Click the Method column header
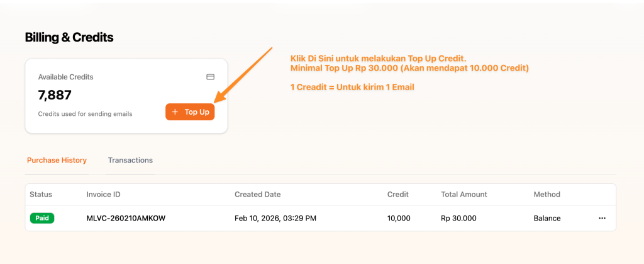This screenshot has width=644, height=264. pyautogui.click(x=547, y=194)
